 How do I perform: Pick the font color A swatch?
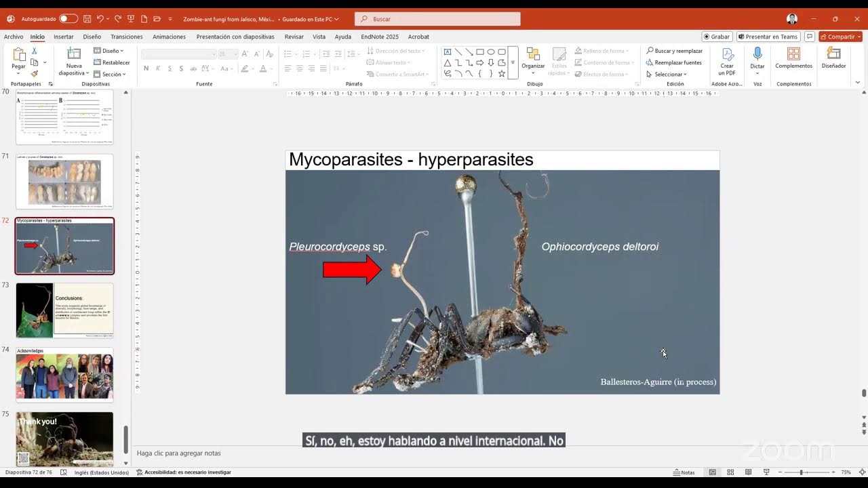(x=262, y=68)
